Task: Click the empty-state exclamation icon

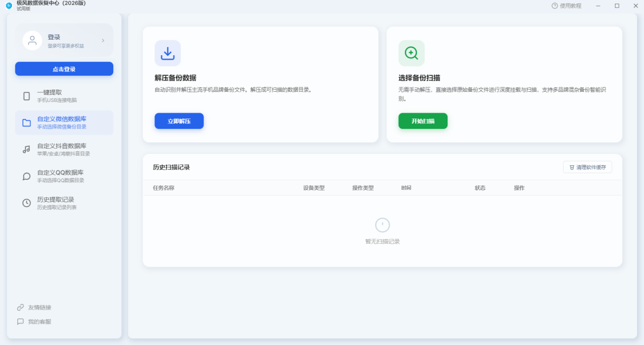Action: pos(383,225)
